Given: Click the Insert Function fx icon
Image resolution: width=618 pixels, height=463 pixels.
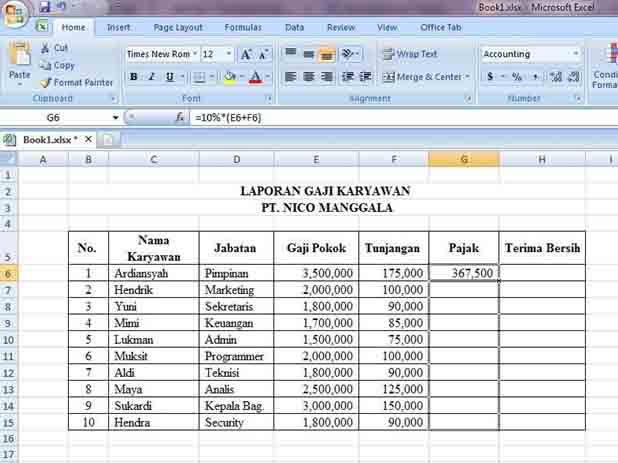Looking at the screenshot, I should [180, 117].
